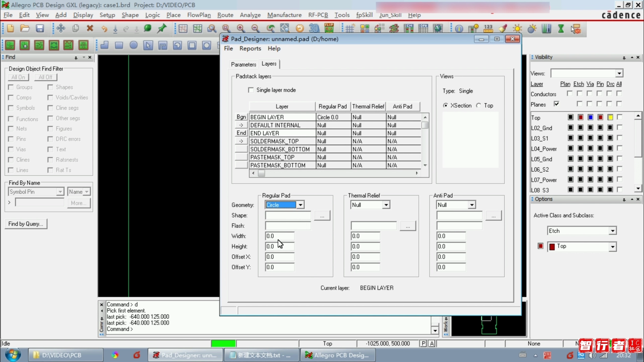Click the yellow sun highlight icon
644x362 pixels.
(x=517, y=29)
